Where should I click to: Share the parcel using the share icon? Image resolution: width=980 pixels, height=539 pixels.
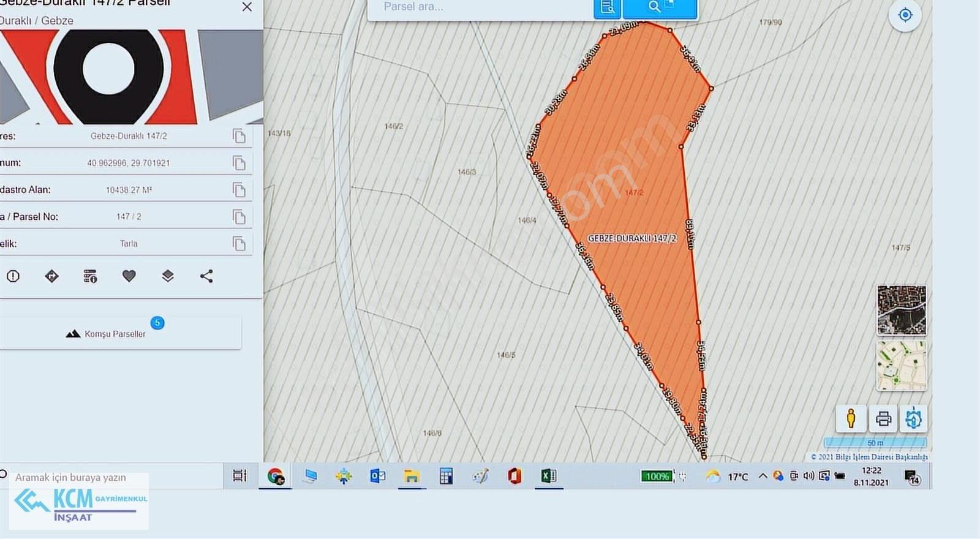[x=206, y=276]
